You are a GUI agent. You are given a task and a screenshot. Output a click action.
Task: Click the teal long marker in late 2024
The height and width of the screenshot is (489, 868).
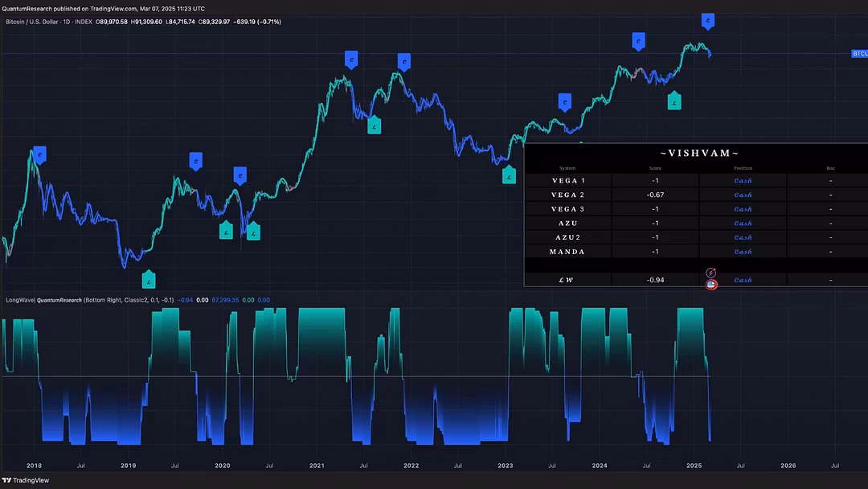pos(674,101)
